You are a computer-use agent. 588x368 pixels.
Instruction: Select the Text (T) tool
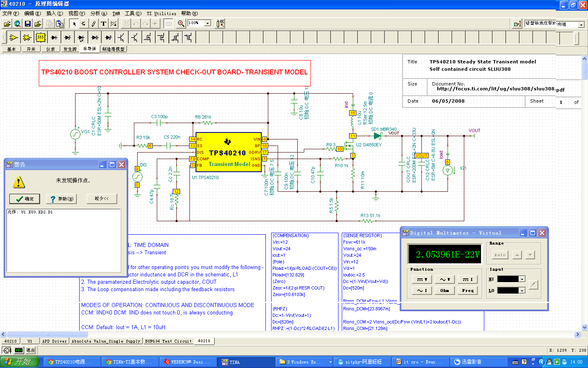point(103,24)
